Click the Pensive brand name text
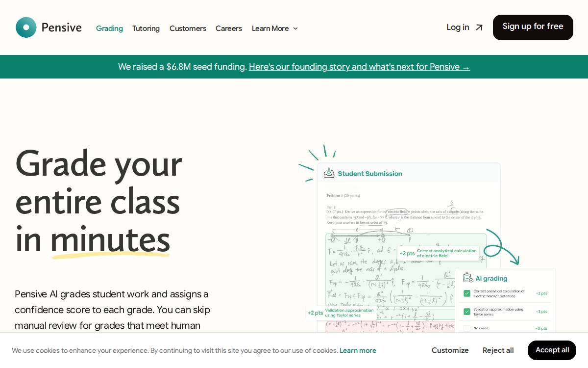588x368 pixels. 62,27
